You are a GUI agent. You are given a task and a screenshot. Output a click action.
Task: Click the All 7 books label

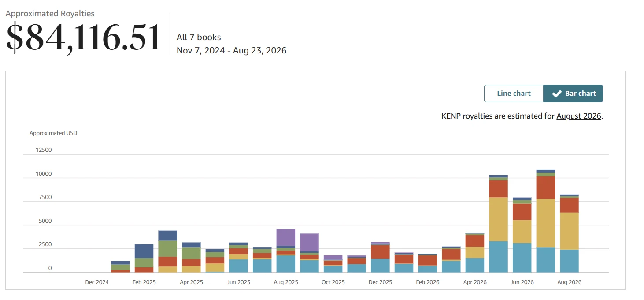pos(199,37)
